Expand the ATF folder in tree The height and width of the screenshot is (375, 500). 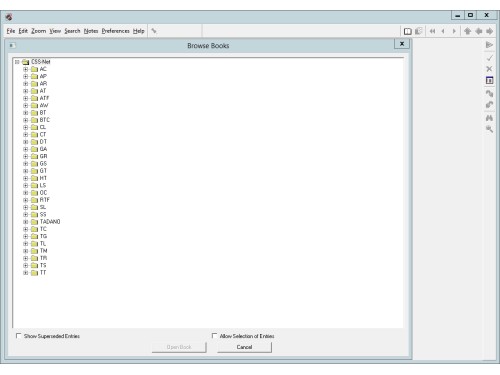pyautogui.click(x=26, y=98)
